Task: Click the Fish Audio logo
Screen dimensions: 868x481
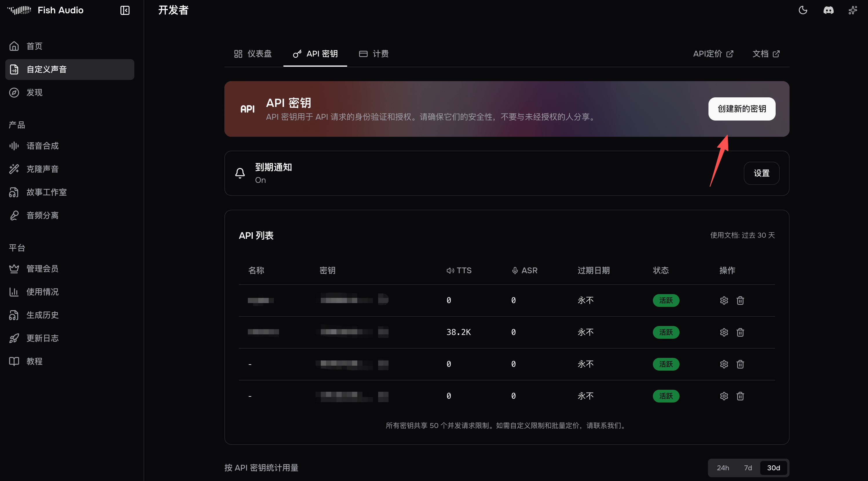Action: click(45, 10)
